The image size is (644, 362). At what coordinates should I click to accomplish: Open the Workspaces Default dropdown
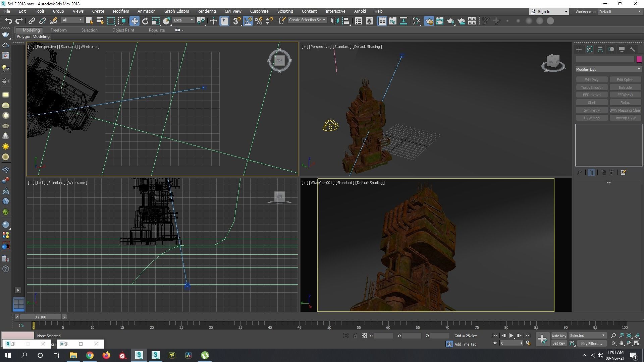620,12
